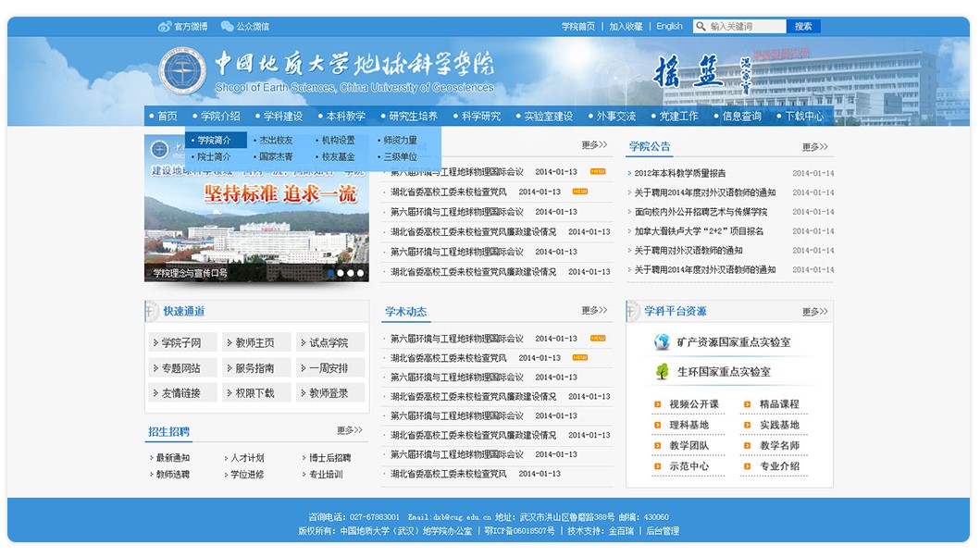Screen dimensions: 980x557
Task: Open the 公众微信 WeChat icon link
Action: (x=227, y=26)
